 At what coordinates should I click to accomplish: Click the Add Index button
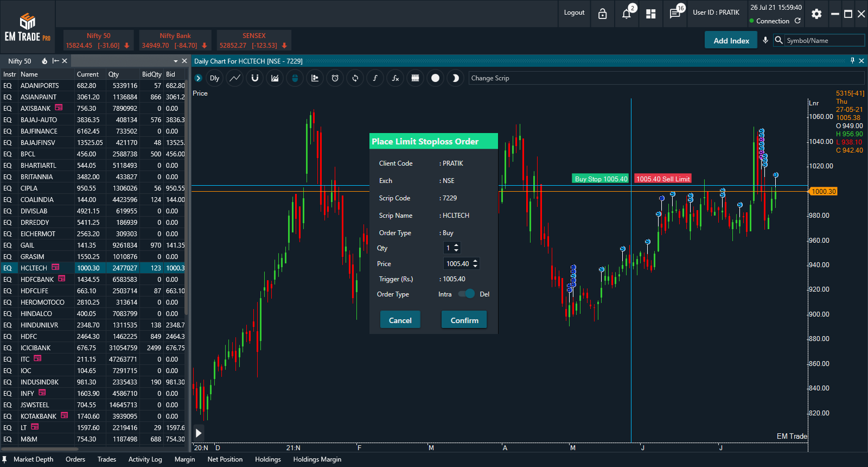(731, 40)
